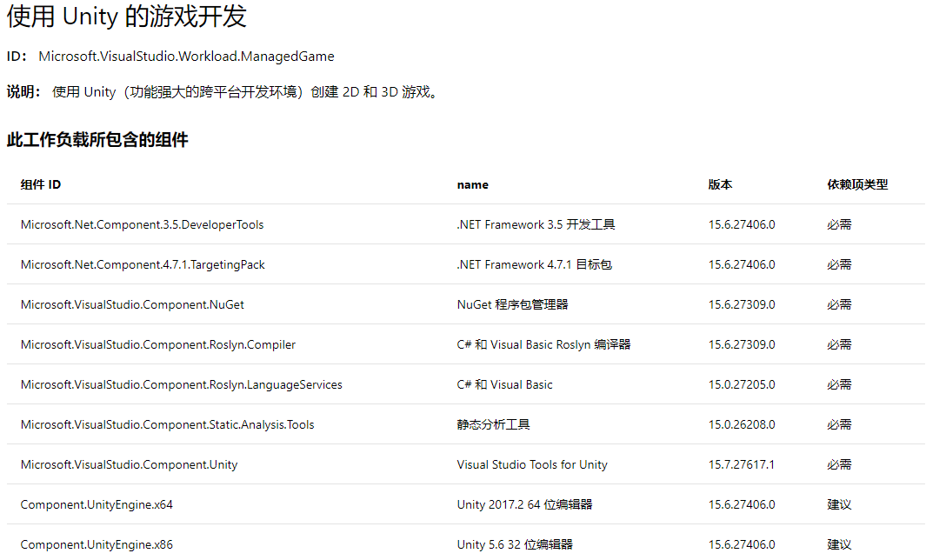
Task: Click version 15.6.27406.0 in UnityEngine.x86 row
Action: [x=742, y=544]
